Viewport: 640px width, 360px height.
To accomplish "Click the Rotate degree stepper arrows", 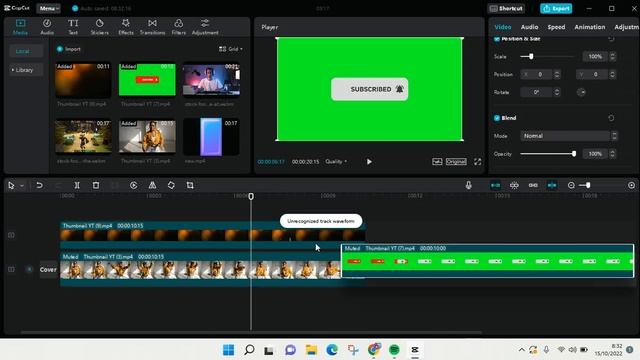I will pyautogui.click(x=557, y=92).
